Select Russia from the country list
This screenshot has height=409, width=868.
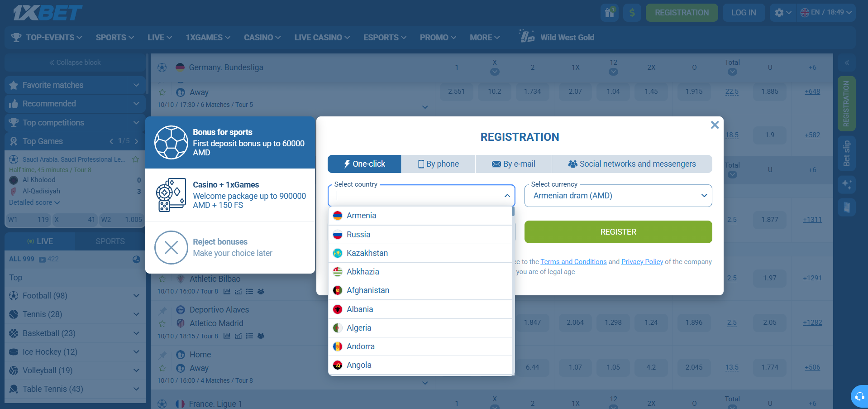coord(420,235)
